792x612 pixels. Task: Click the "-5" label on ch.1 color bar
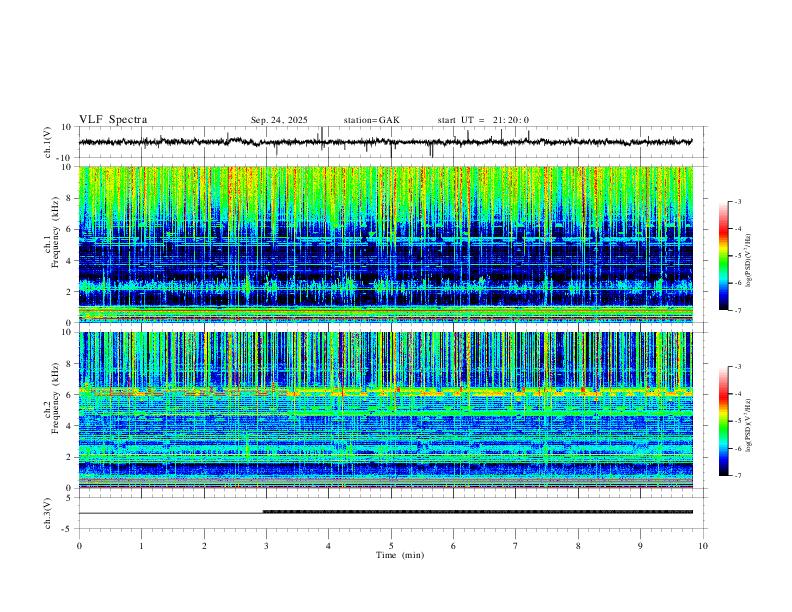737,256
